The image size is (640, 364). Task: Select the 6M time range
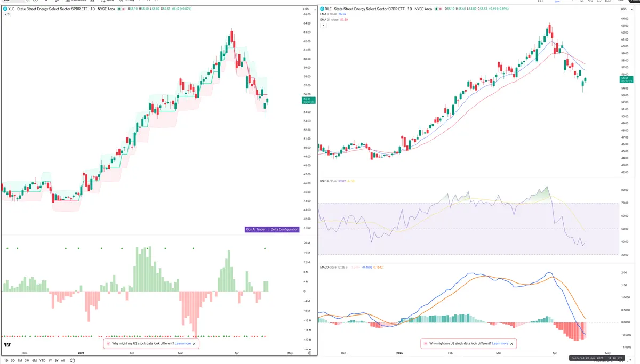pyautogui.click(x=34, y=361)
